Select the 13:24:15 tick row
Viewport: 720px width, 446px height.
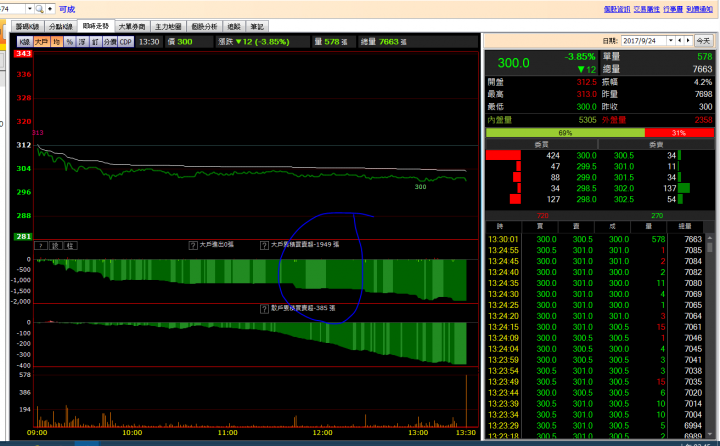pyautogui.click(x=595, y=327)
